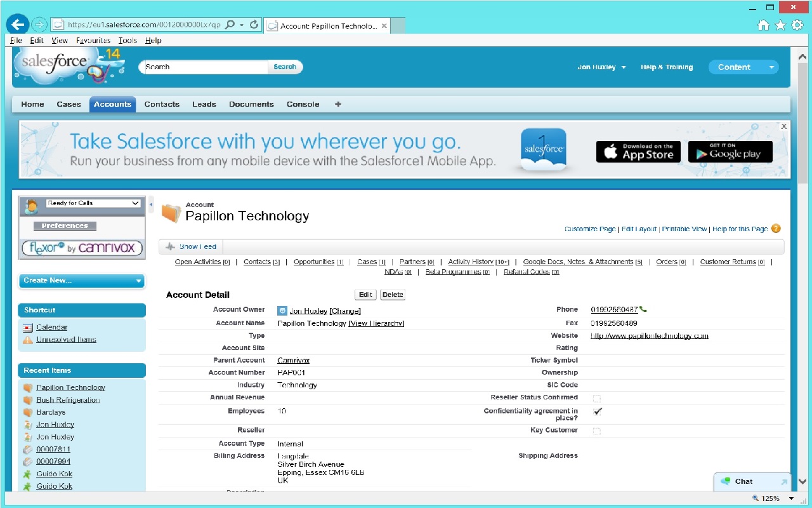Open the Favourites browser menu
The height and width of the screenshot is (508, 812).
[x=93, y=40]
